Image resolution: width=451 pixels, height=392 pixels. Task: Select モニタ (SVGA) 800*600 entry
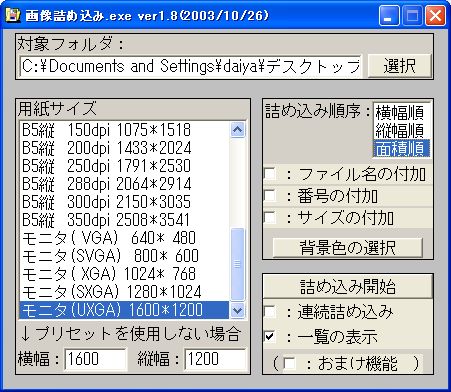(124, 256)
